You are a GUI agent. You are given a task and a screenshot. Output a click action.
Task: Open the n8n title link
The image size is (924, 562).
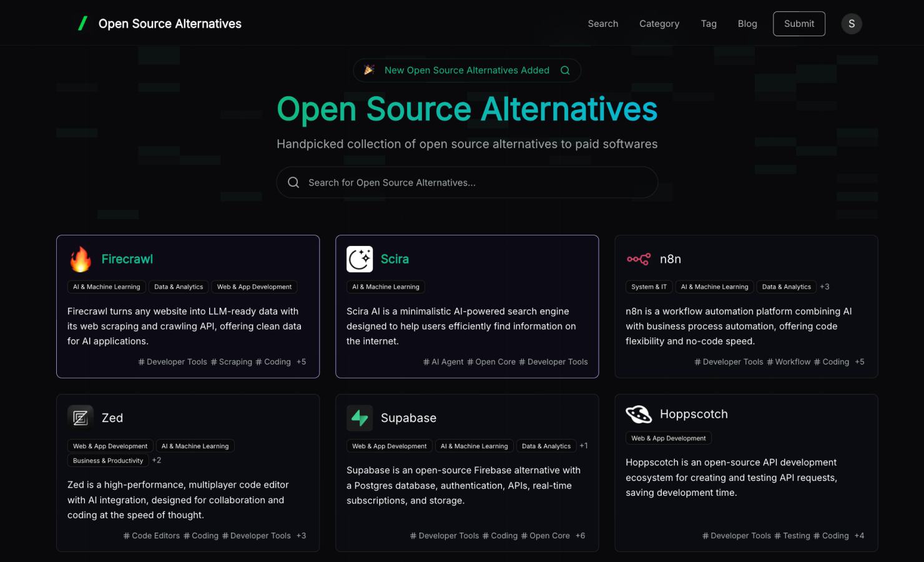pyautogui.click(x=671, y=259)
